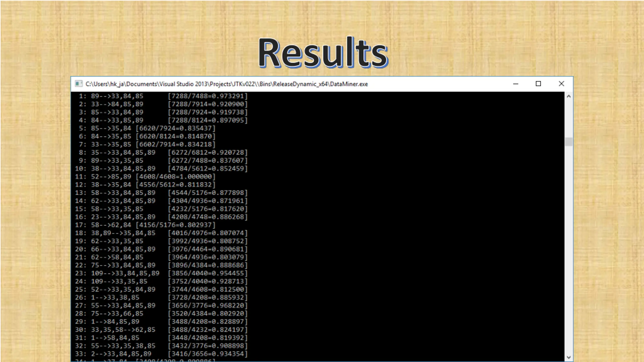Click the DataMiner.exe path in the title bar

click(226, 84)
